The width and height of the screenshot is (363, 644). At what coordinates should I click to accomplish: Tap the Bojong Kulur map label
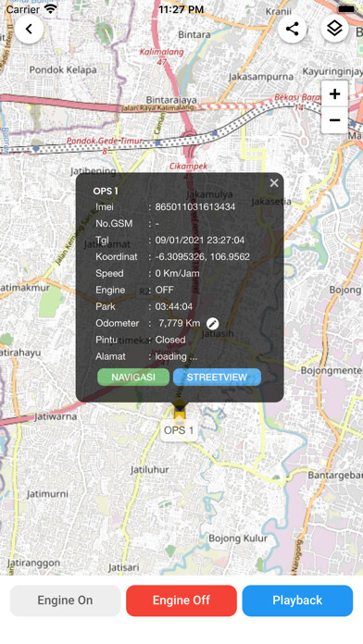pos(238,539)
